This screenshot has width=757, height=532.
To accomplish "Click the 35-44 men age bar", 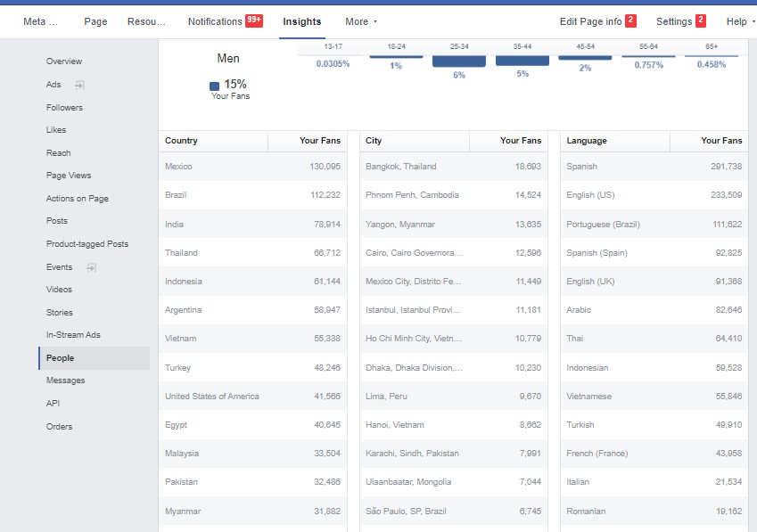I will (522, 61).
